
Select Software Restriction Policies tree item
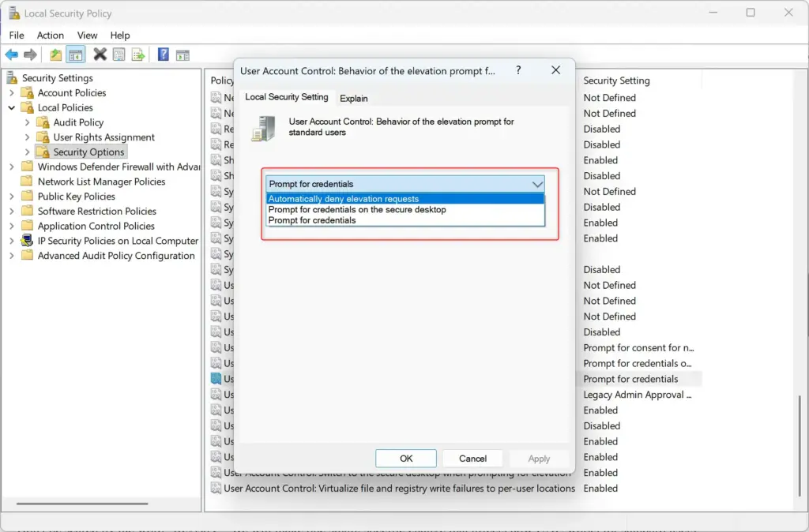(x=97, y=212)
